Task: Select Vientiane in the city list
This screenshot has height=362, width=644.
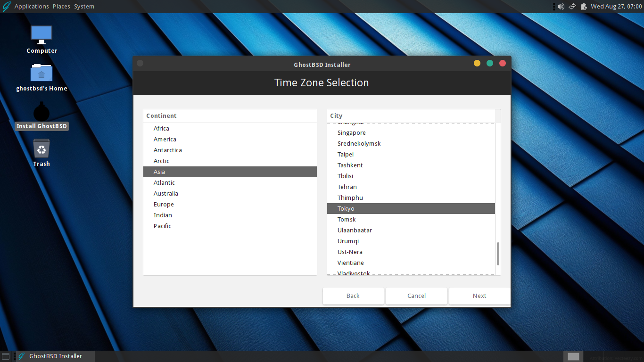Action: click(411, 263)
